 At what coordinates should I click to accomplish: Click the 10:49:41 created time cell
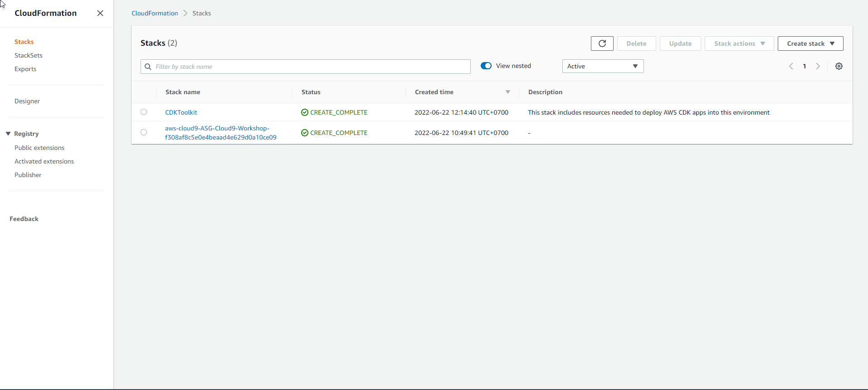coord(461,133)
